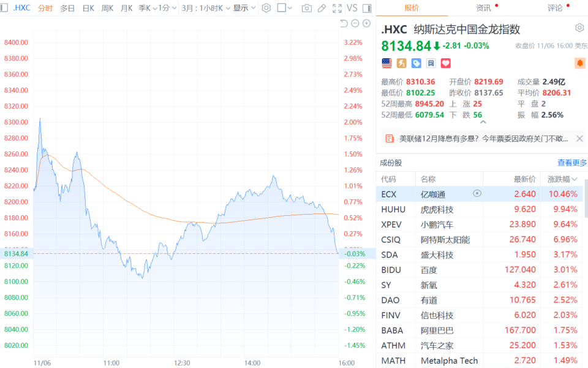Click the .HXC ticker label in toolbar

click(22, 8)
